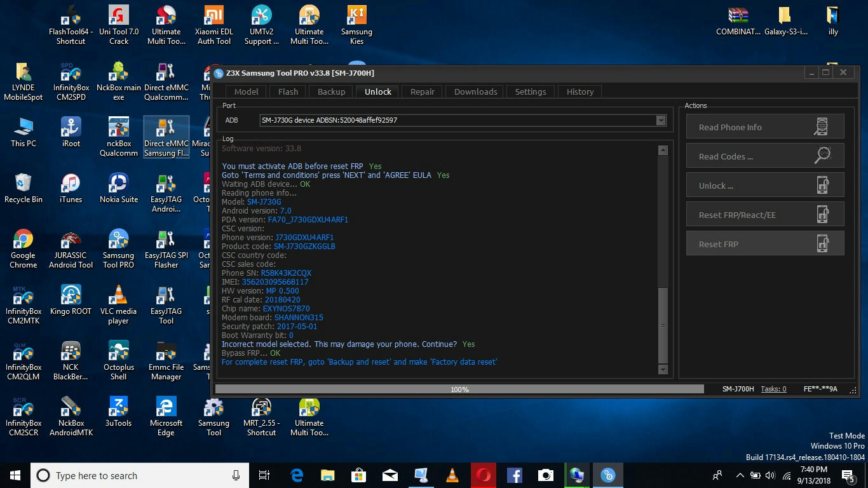Open the Opera browser taskbar icon
Viewport: 868px width, 488px height.
tap(484, 475)
